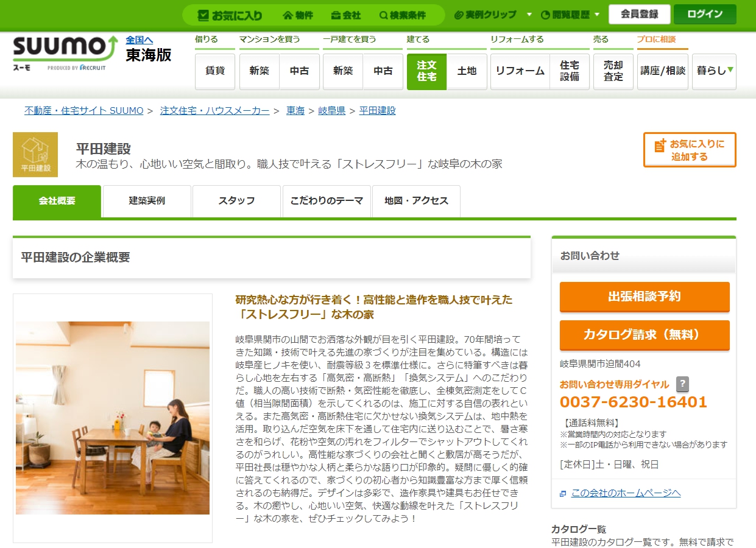Click the 東海版 region label
756x548 pixels.
pyautogui.click(x=149, y=55)
